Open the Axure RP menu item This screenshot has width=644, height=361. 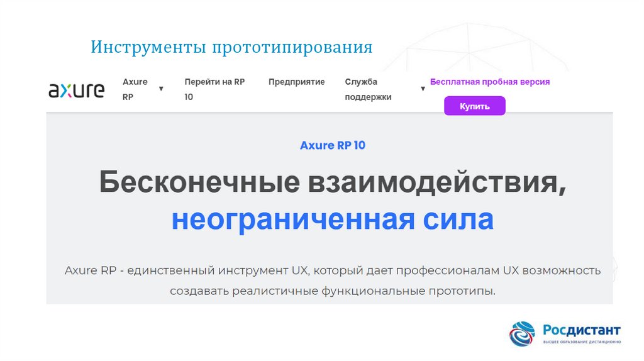pyautogui.click(x=135, y=89)
